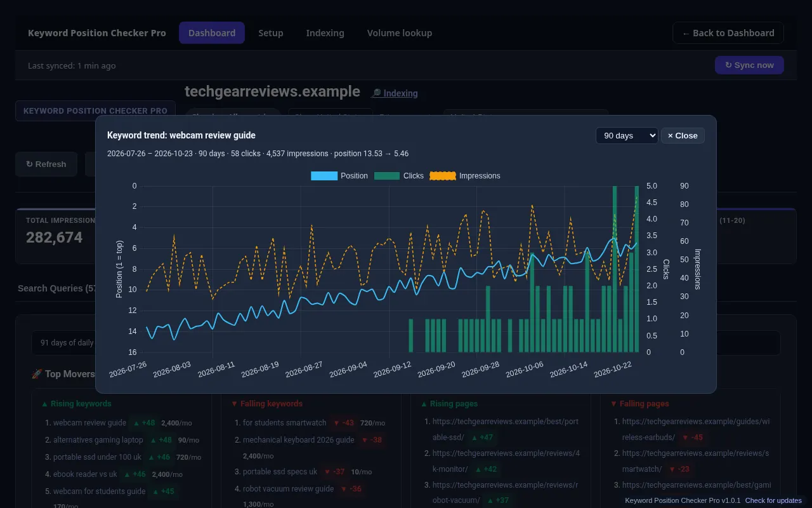Click the Refresh button

pos(46,164)
